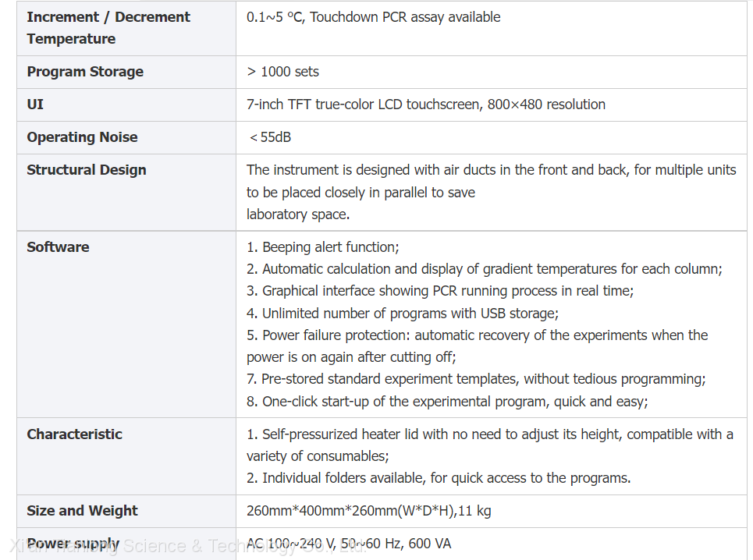
Task: Click the Beeping alert function line
Action: click(x=322, y=247)
